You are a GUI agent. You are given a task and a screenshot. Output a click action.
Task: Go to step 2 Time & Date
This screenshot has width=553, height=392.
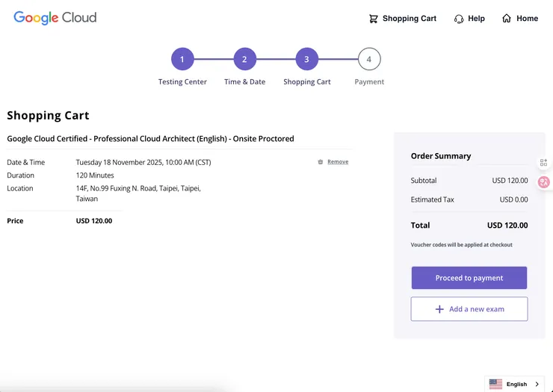[x=244, y=59]
